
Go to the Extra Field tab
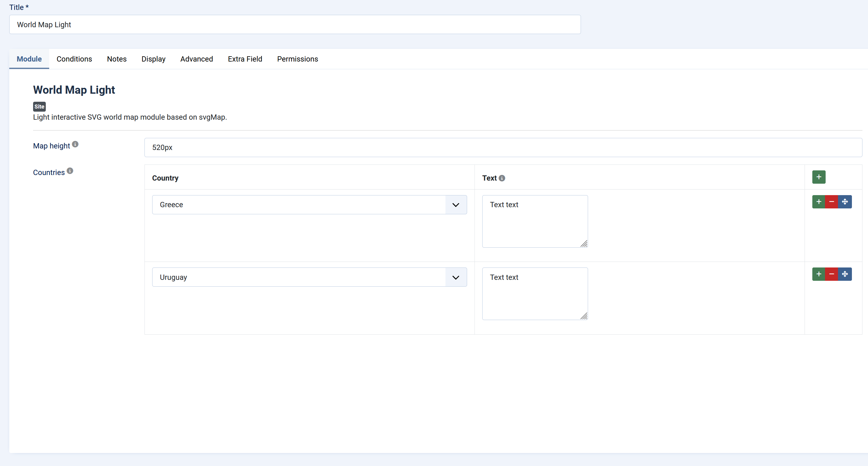click(x=245, y=59)
